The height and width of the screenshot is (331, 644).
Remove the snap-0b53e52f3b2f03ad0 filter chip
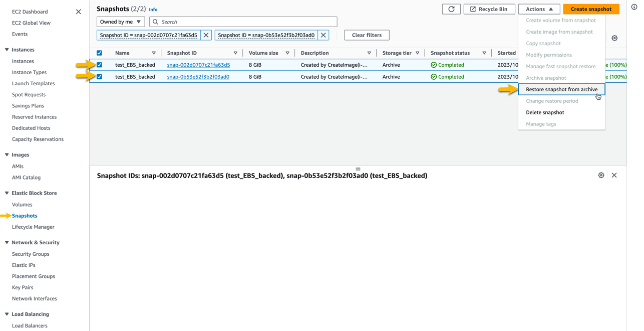[324, 35]
